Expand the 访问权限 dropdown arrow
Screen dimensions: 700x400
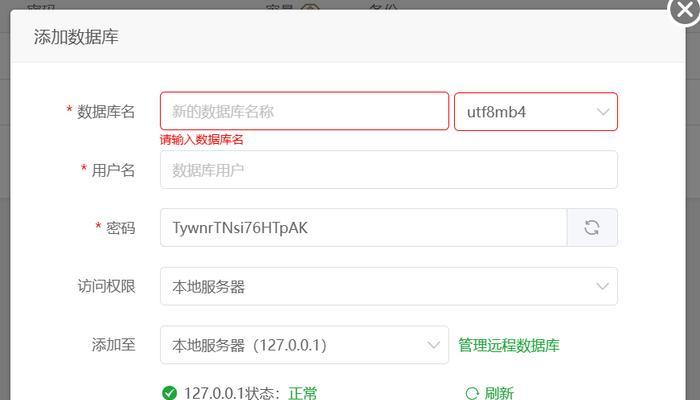pos(602,286)
